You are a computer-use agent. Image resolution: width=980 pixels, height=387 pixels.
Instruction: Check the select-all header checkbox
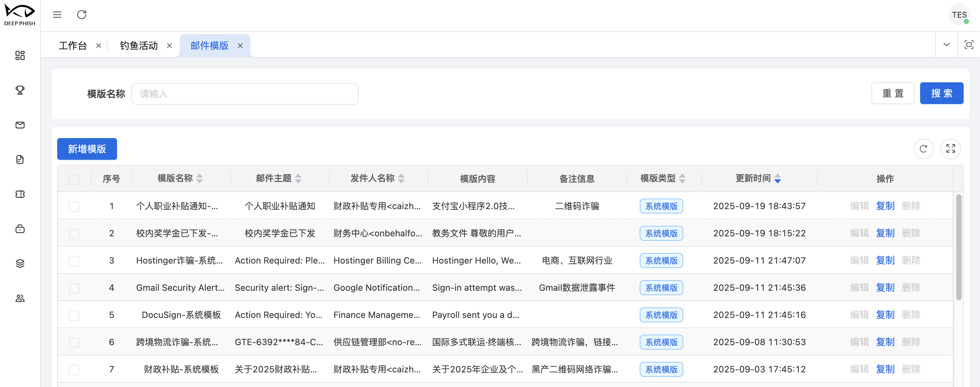pos(74,179)
